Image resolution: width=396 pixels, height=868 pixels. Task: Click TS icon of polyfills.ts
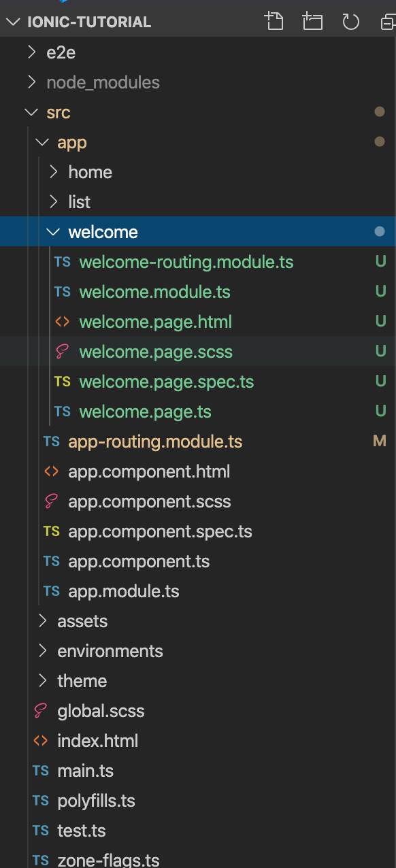click(x=41, y=801)
